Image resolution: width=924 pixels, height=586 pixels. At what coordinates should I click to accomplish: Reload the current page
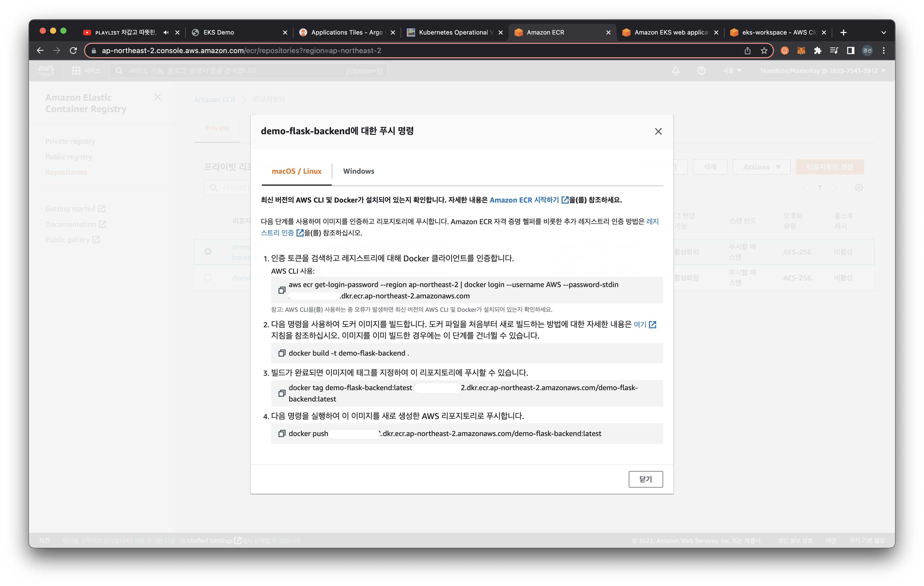point(73,51)
